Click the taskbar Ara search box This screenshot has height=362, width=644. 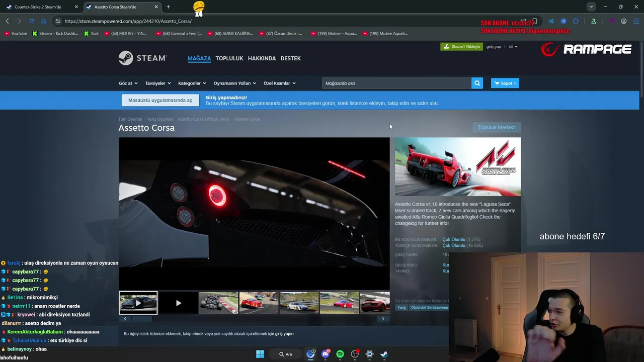[286, 354]
